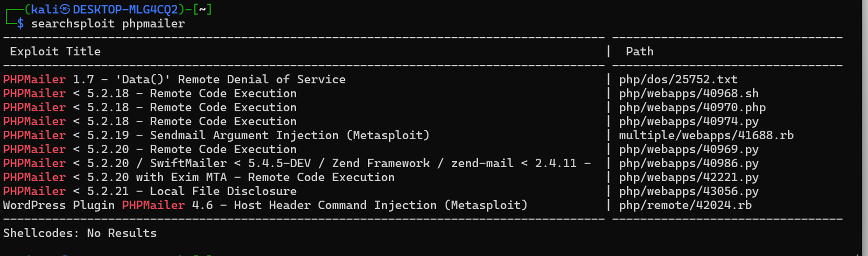The height and width of the screenshot is (256, 868).
Task: Click the Kali symbol in the prompt
Action: tap(65, 9)
